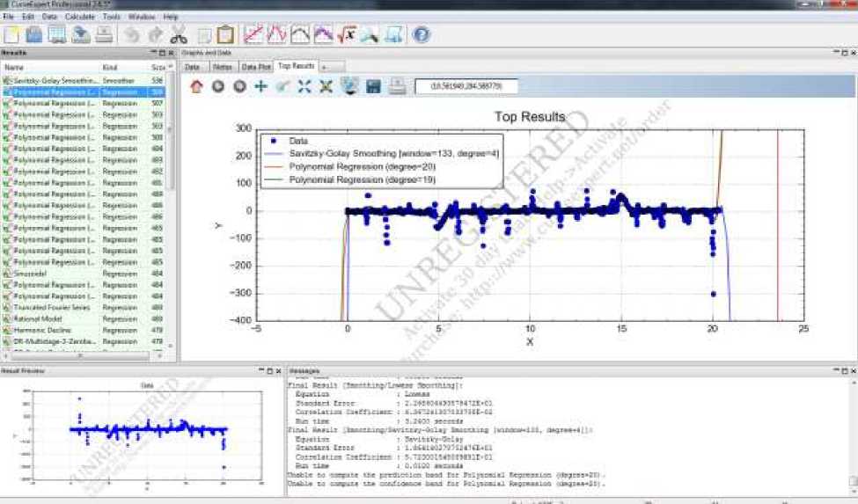Click the Score column header

[x=158, y=68]
